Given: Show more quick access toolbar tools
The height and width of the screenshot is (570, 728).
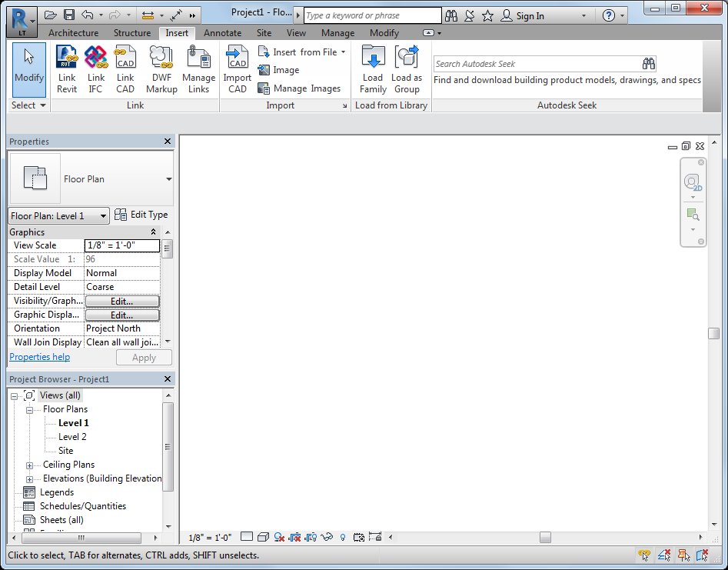Looking at the screenshot, I should tap(192, 15).
